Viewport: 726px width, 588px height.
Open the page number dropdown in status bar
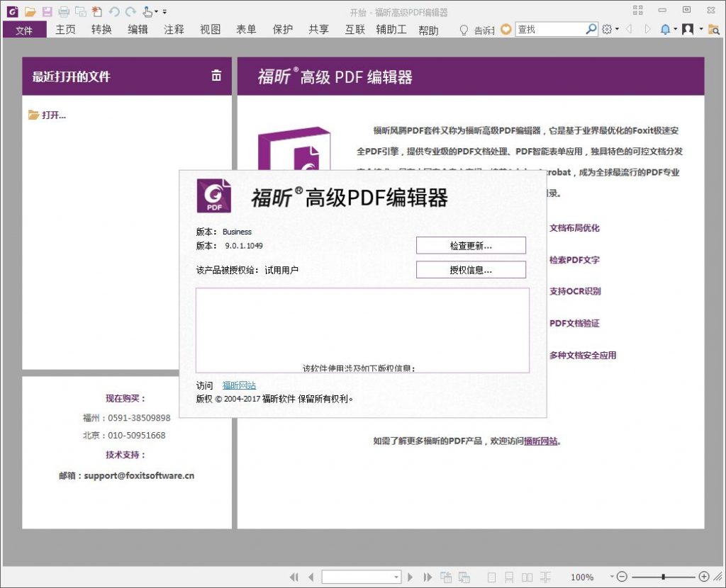[396, 577]
